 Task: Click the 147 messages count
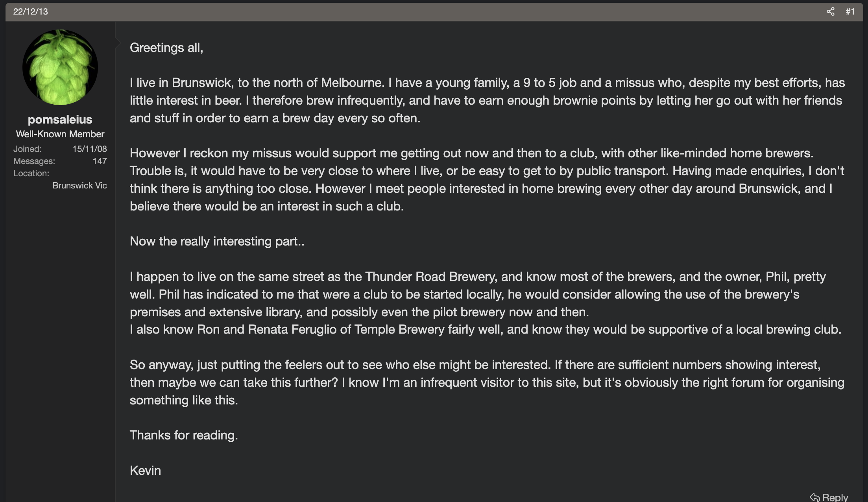click(x=100, y=161)
